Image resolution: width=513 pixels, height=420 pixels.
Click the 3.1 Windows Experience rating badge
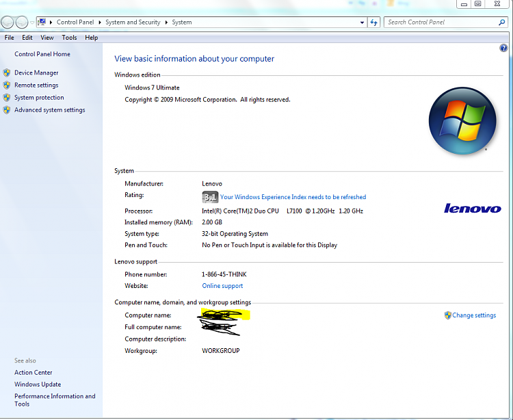tap(210, 197)
